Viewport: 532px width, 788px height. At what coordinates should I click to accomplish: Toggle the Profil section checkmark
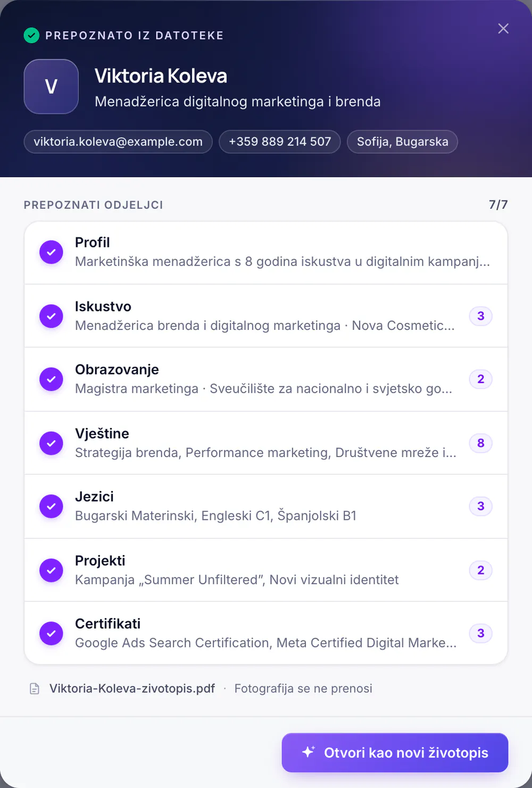(x=51, y=252)
